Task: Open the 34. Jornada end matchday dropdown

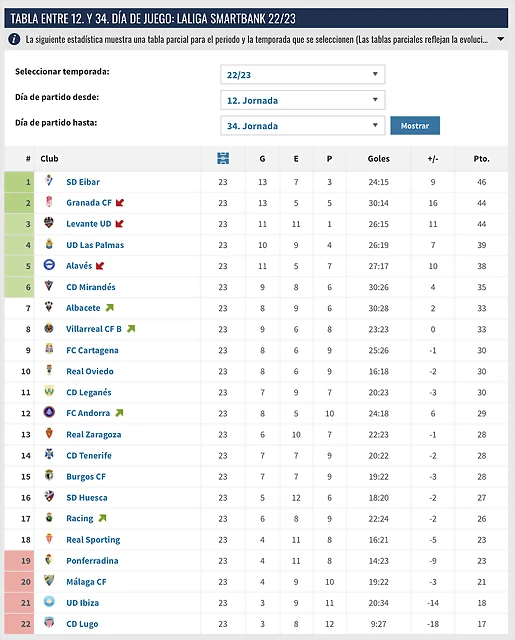Action: 303,126
